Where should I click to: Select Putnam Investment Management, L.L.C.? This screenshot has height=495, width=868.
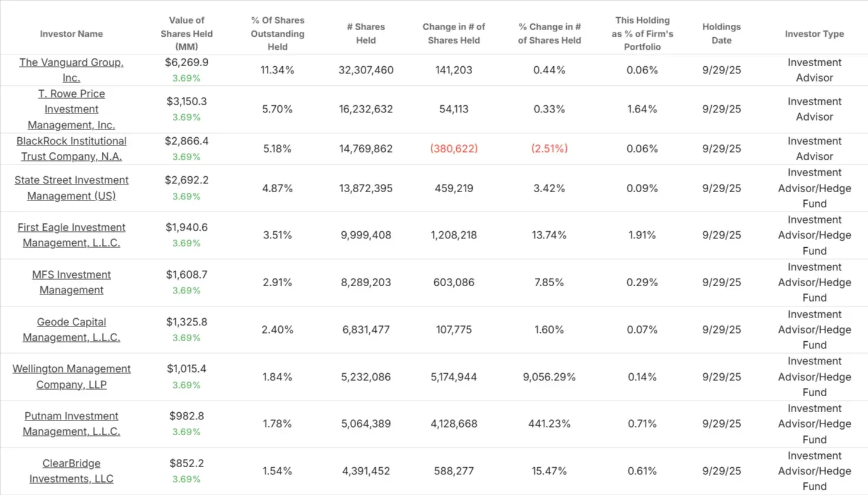click(71, 423)
